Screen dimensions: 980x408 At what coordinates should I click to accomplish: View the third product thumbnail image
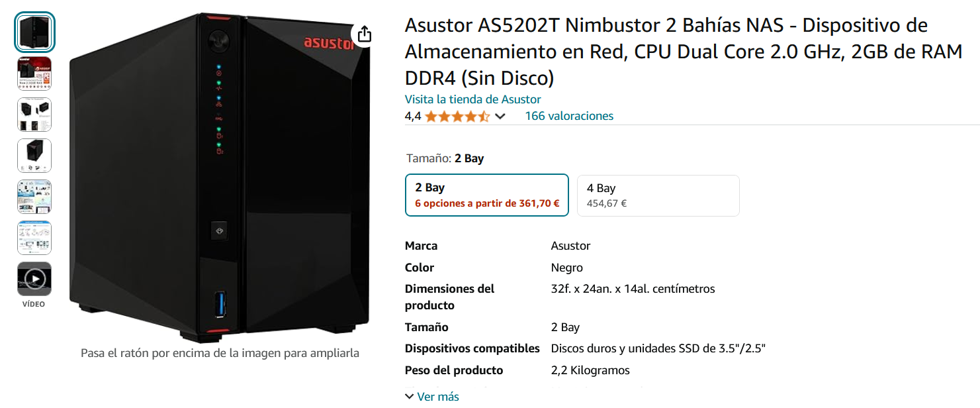34,115
